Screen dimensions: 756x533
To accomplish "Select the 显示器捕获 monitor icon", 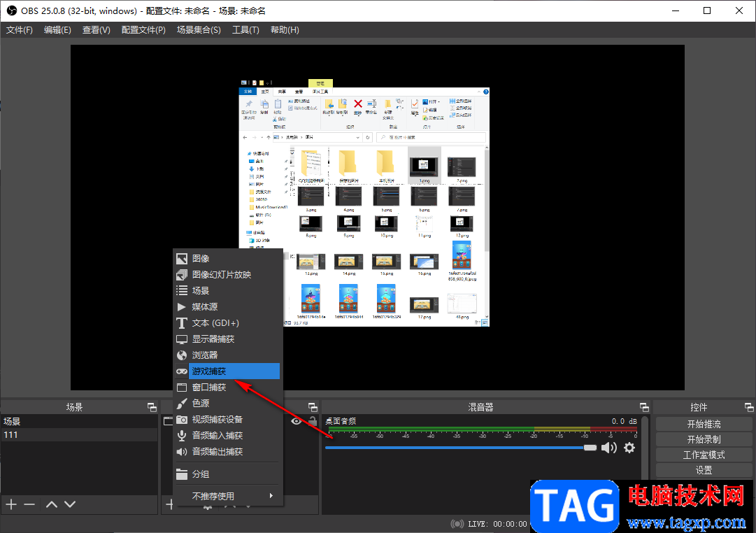I will click(x=182, y=339).
